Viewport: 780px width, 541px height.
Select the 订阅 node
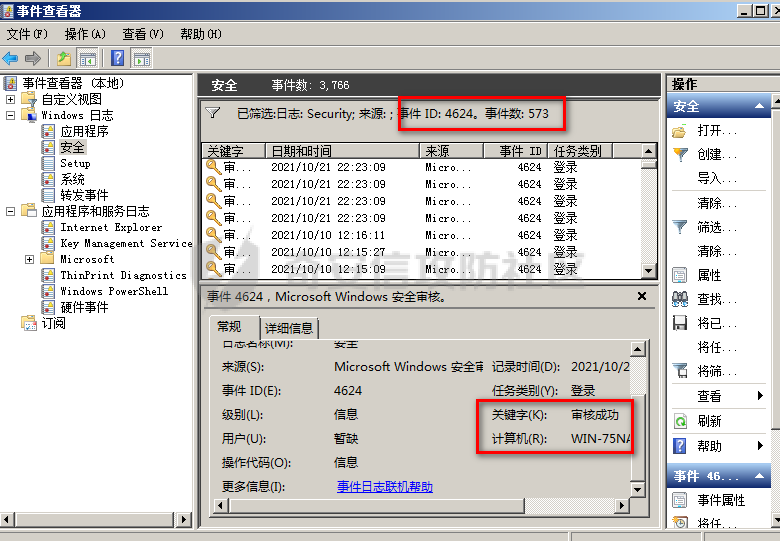(x=53, y=323)
